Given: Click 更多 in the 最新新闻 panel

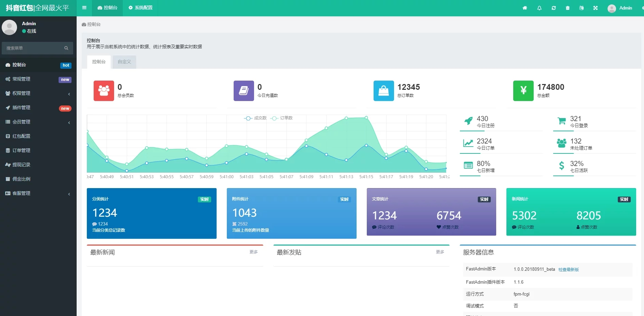Looking at the screenshot, I should [x=253, y=252].
